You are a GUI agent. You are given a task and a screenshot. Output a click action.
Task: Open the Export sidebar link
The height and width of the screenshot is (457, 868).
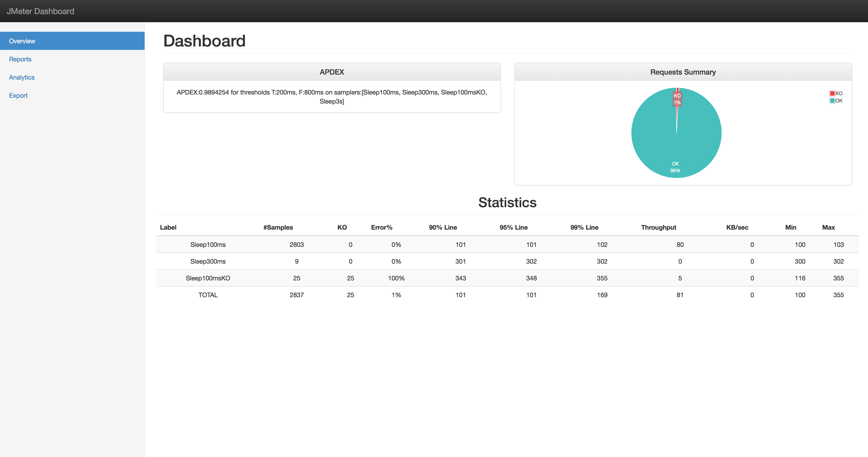(x=18, y=96)
